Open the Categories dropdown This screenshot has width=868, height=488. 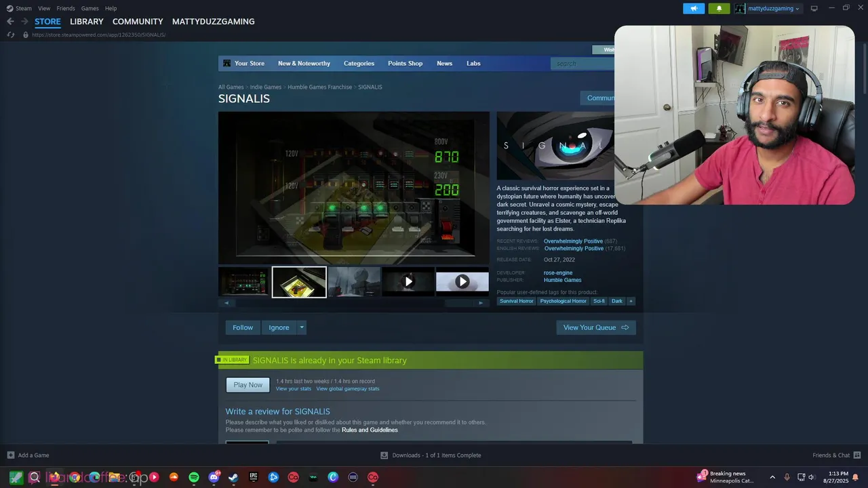point(359,64)
